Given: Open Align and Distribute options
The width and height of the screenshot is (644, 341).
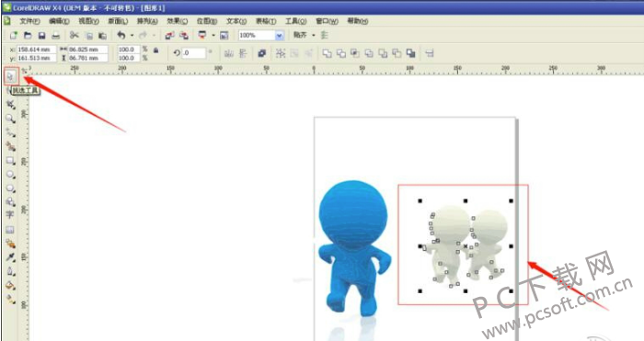Looking at the screenshot, I should (430, 53).
